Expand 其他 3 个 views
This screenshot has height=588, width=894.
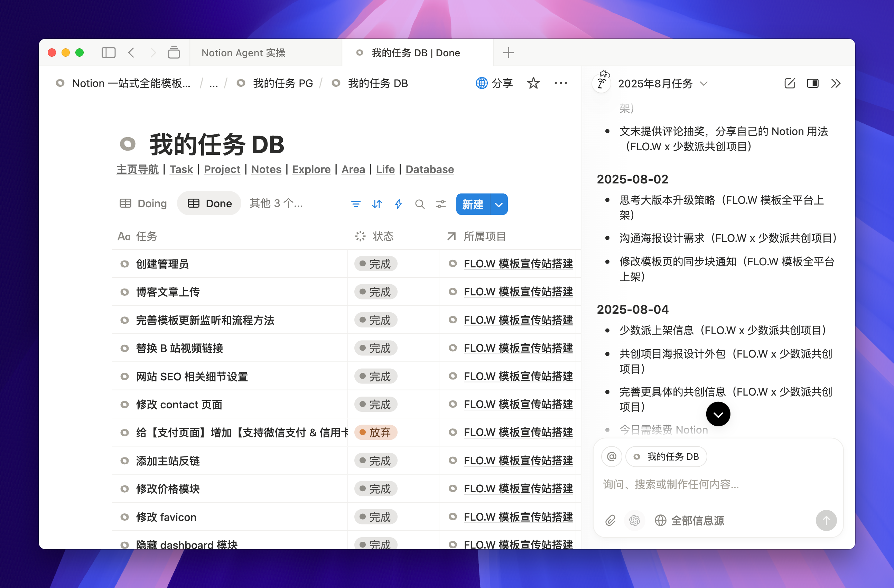click(x=276, y=203)
